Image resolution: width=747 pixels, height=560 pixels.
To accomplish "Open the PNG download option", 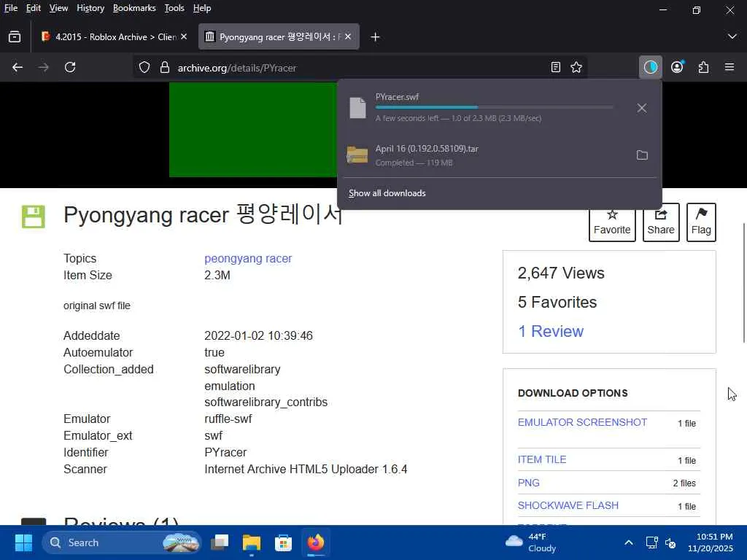I will click(529, 483).
